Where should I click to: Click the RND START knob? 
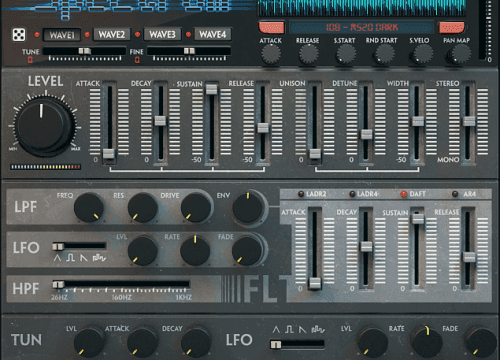click(x=384, y=54)
